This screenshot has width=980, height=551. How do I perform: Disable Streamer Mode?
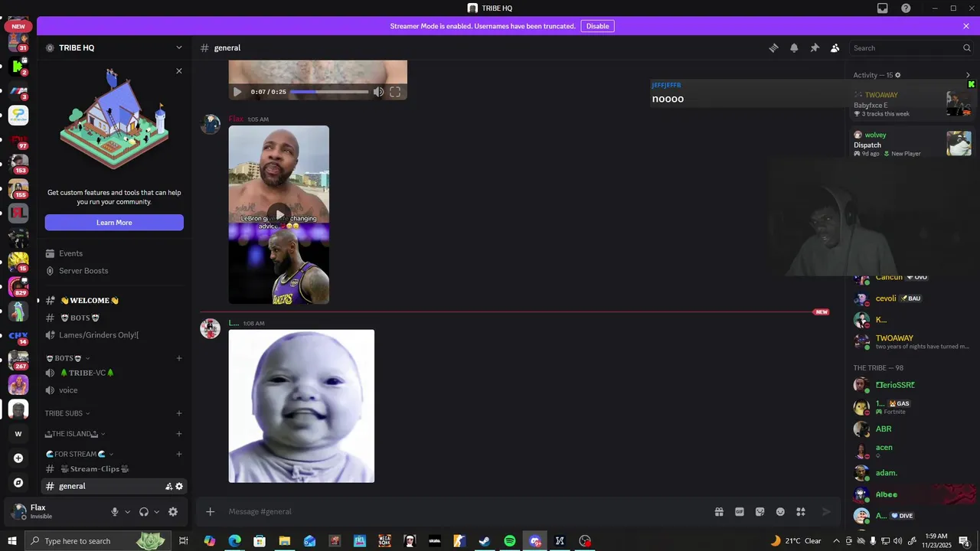pyautogui.click(x=597, y=26)
